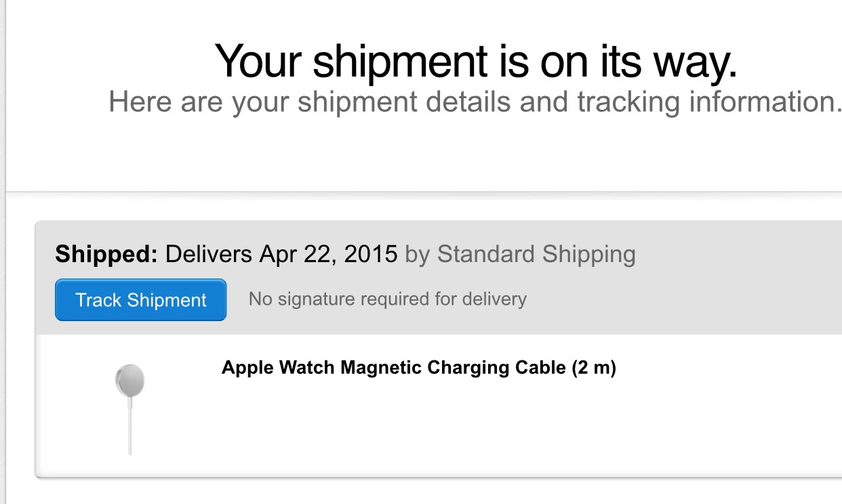Click the "No signature required for delivery" note
842x504 pixels.
click(x=387, y=299)
